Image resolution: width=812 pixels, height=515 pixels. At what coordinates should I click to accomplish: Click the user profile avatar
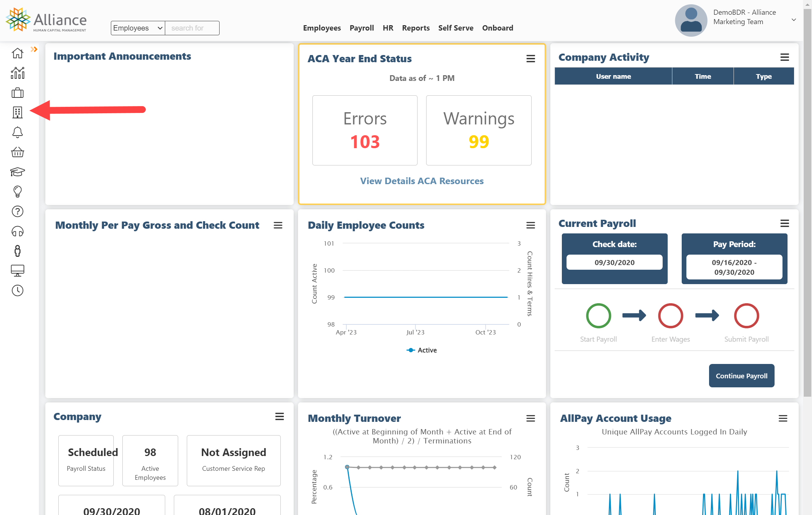[691, 20]
